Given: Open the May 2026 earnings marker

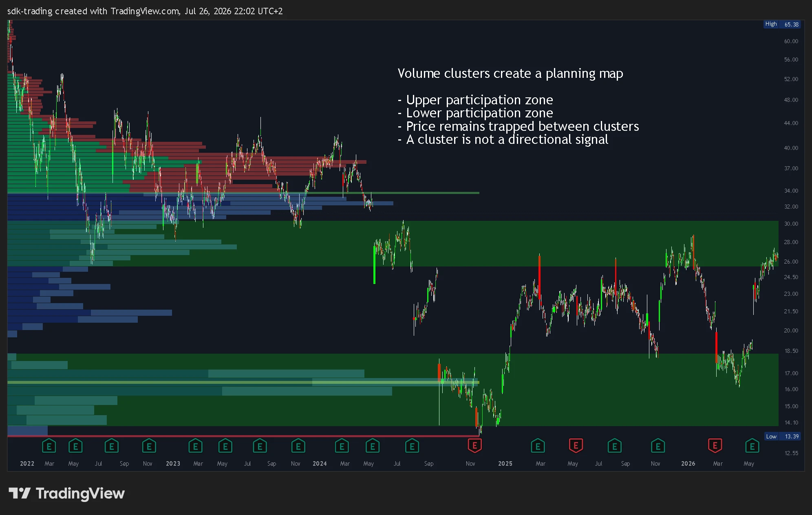Looking at the screenshot, I should click(752, 446).
